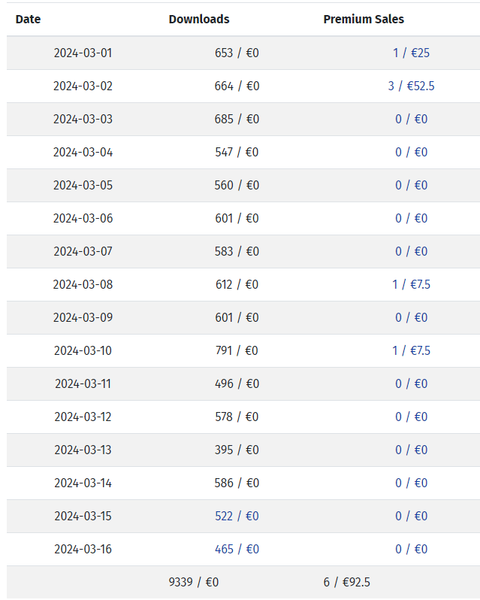Click the 6 / €92.5 sales total
This screenshot has height=600, width=480.
click(347, 582)
